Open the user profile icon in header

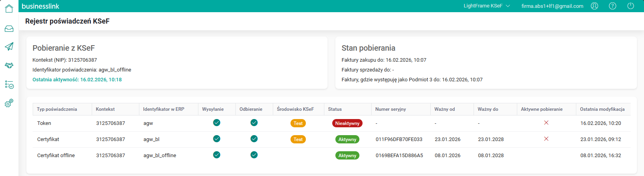(594, 6)
